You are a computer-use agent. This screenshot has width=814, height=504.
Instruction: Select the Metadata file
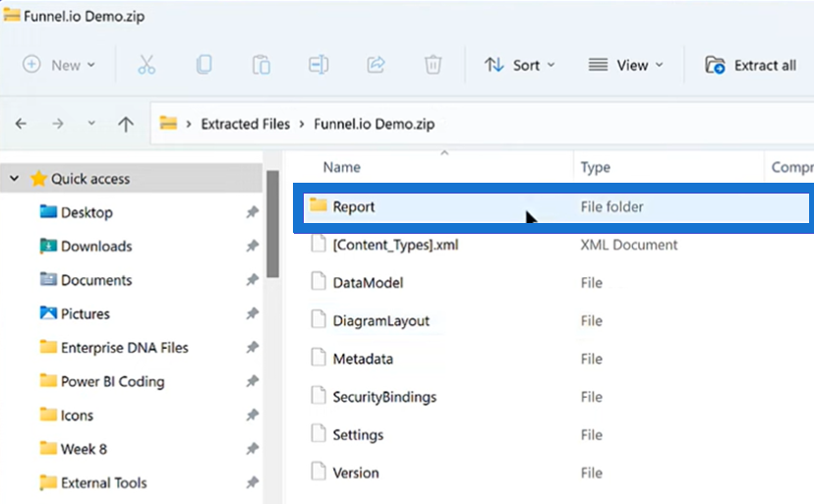pos(363,359)
